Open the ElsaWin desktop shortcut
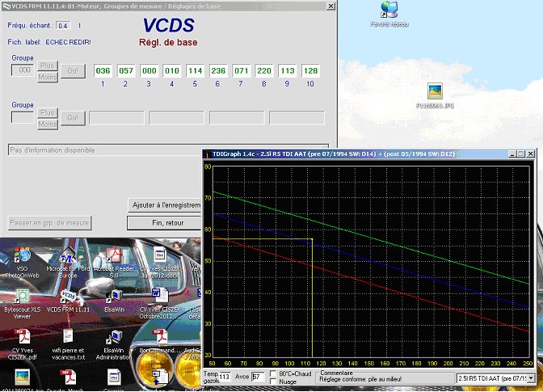This screenshot has height=392, width=543. [x=114, y=297]
